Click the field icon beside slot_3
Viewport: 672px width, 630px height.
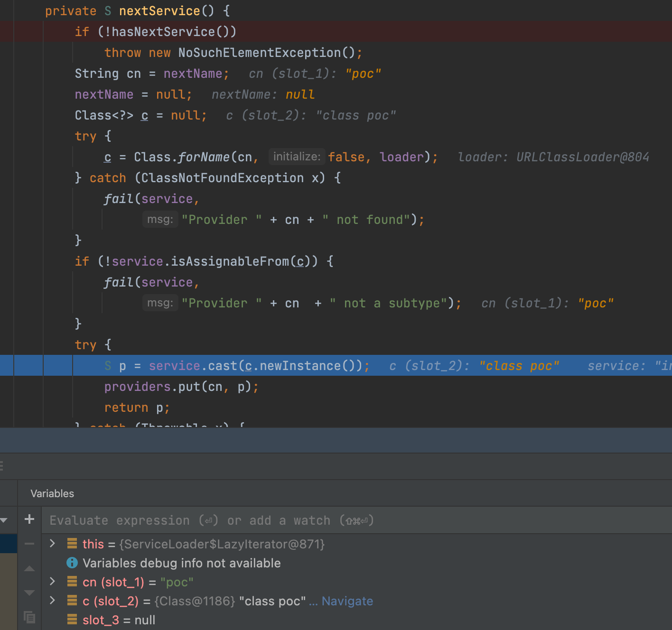point(72,620)
